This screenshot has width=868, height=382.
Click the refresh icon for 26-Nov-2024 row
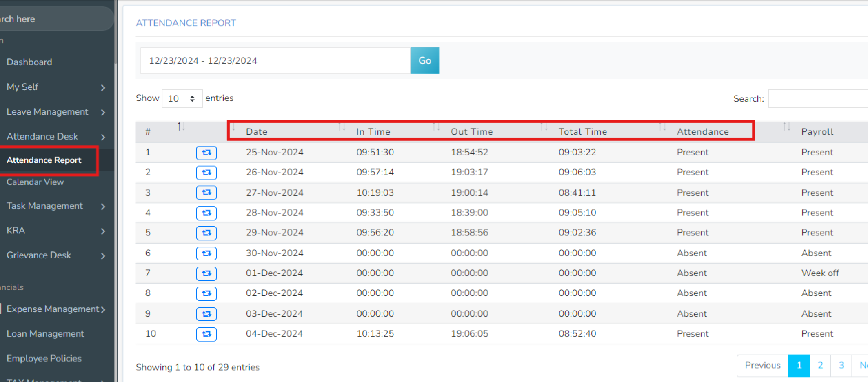tap(206, 173)
